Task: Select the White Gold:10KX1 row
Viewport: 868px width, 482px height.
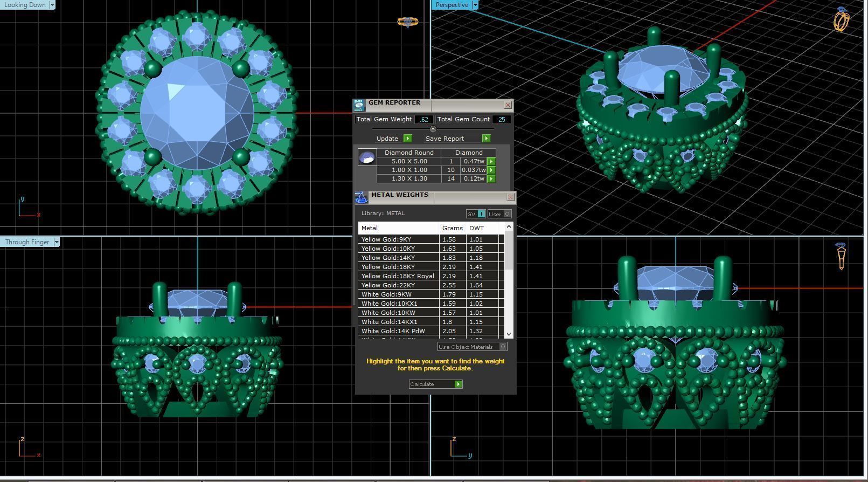Action: [x=431, y=304]
